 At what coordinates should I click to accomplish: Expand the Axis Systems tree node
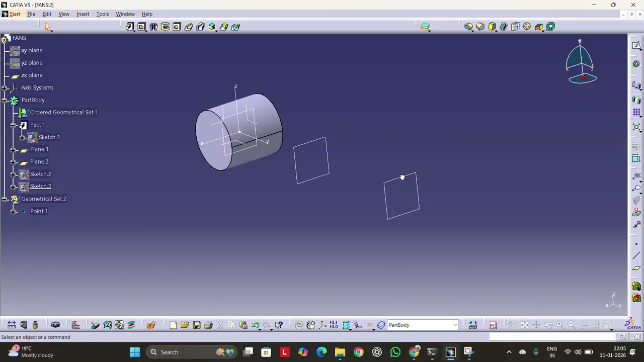tap(5, 87)
